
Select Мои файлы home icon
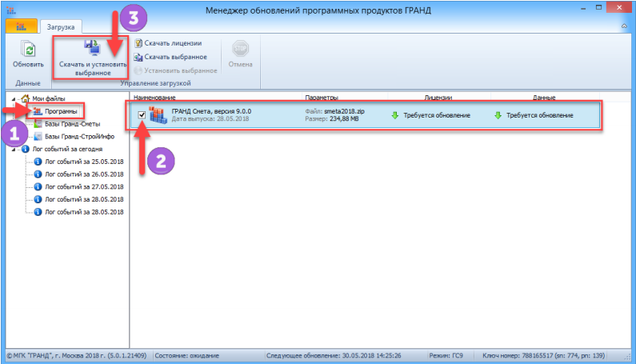click(25, 98)
